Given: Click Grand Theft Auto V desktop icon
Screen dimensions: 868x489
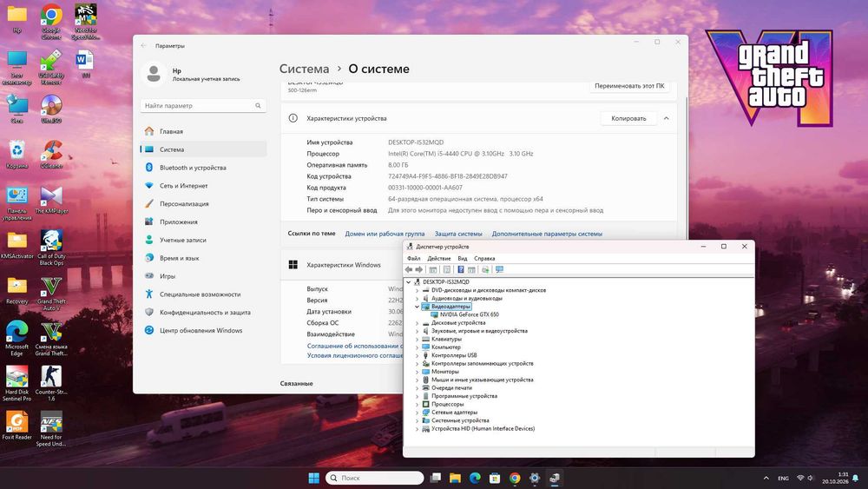Looking at the screenshot, I should click(51, 294).
